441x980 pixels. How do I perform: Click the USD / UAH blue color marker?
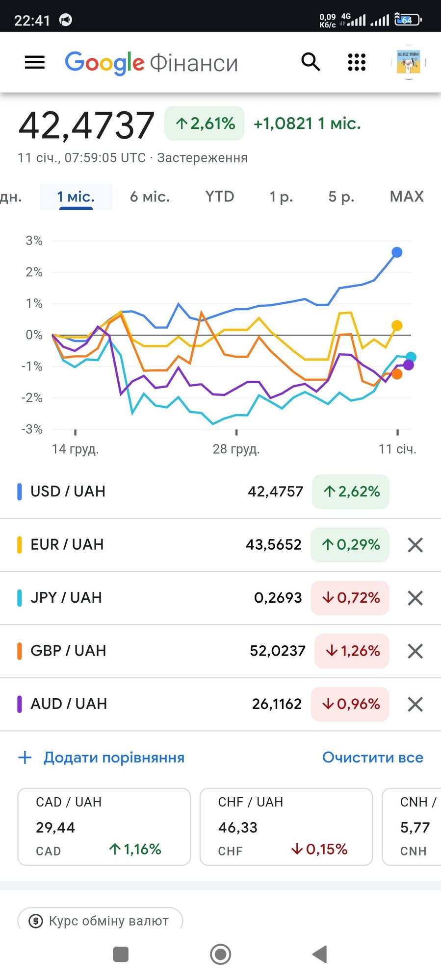pyautogui.click(x=20, y=491)
